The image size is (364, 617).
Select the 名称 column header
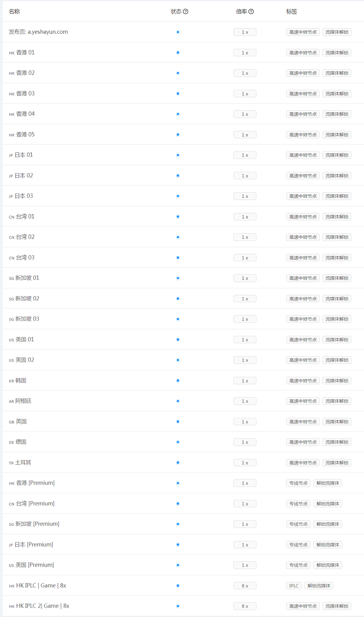(15, 12)
